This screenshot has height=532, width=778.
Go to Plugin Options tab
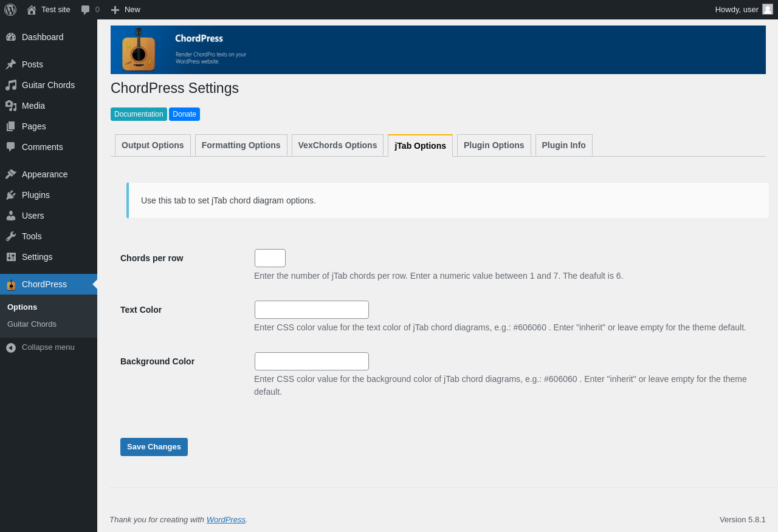pyautogui.click(x=494, y=145)
